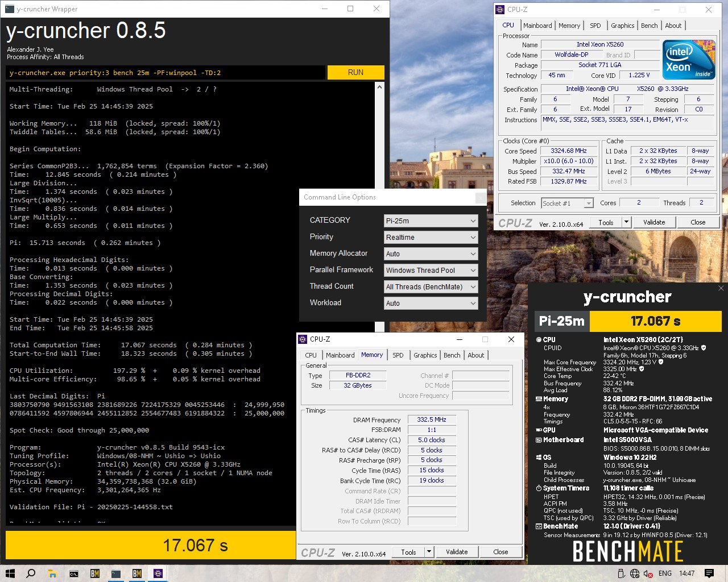Screen dimensions: 728x582
Task: Click Validate in CPU-Z CPU window
Action: (x=654, y=222)
